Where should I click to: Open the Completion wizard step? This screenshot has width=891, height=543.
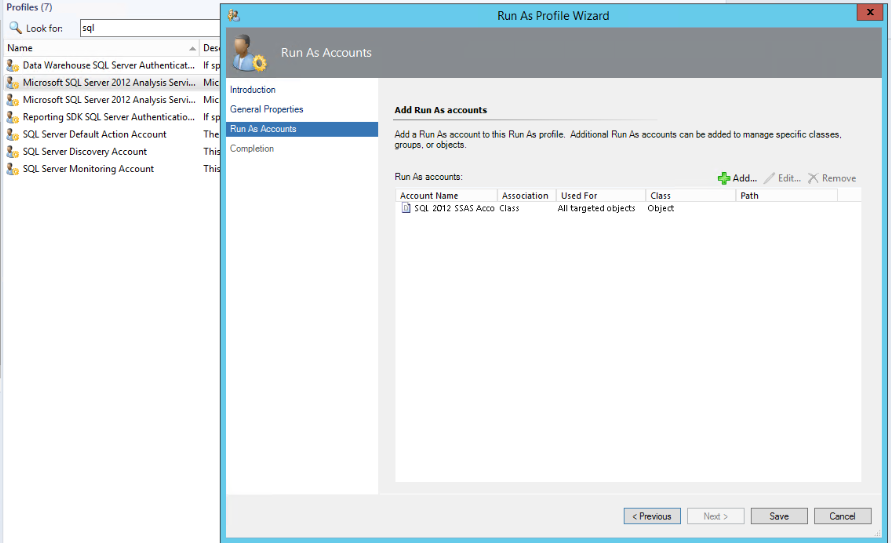tap(252, 149)
